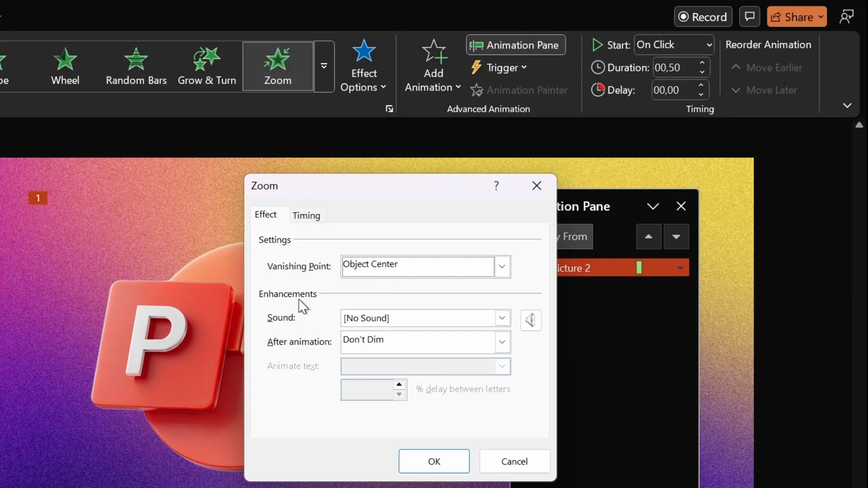Select the Wheel animation effect
The height and width of the screenshot is (488, 868).
65,66
